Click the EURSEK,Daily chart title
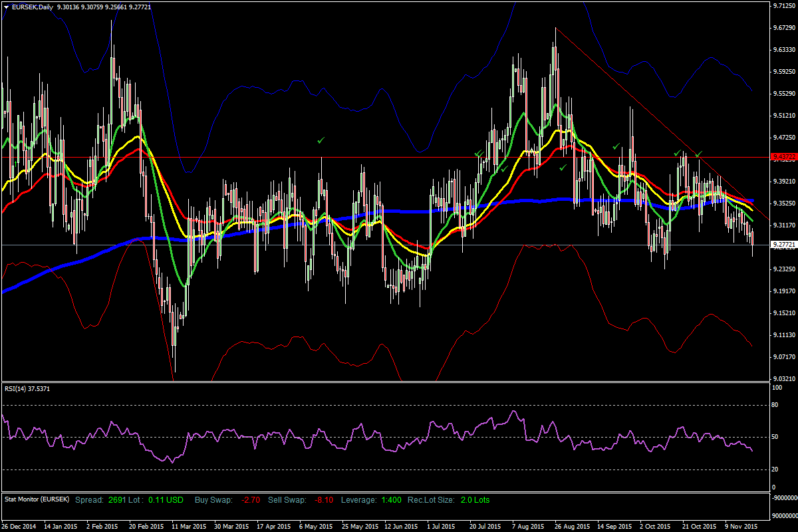798x532 pixels. (x=33, y=7)
